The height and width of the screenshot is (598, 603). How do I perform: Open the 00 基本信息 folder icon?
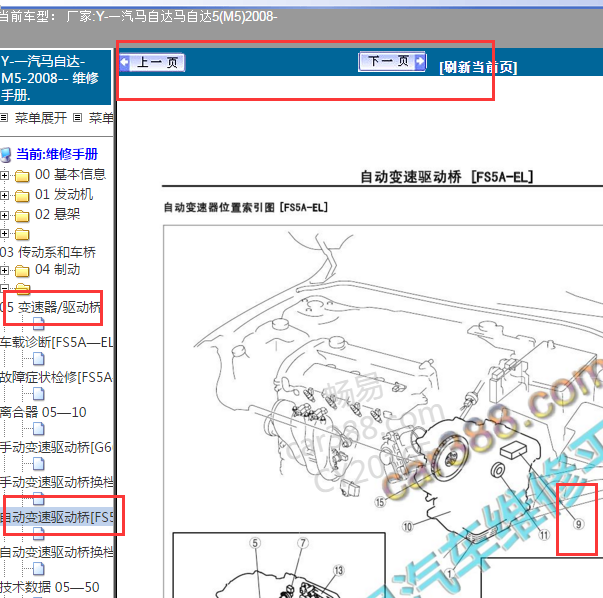click(x=22, y=176)
